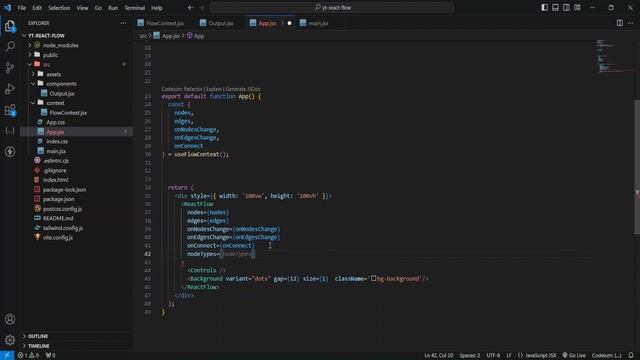This screenshot has height=360, width=640.
Task: Go back with the navigation arrow
Action: [x=191, y=7]
